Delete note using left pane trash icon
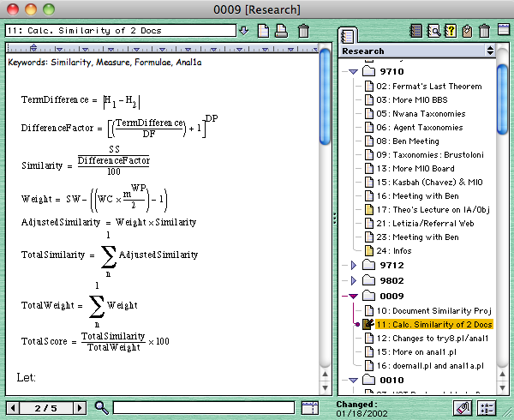The width and height of the screenshot is (514, 420). coord(303,31)
